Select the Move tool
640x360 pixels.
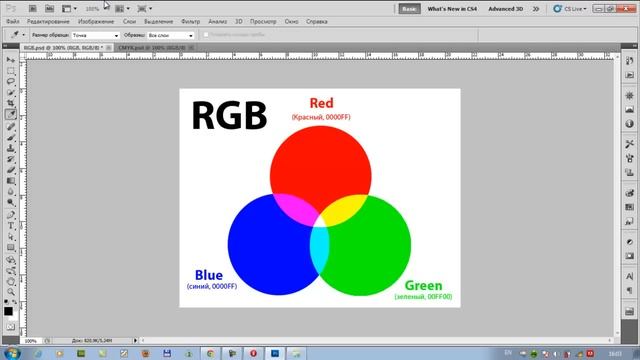pyautogui.click(x=11, y=60)
